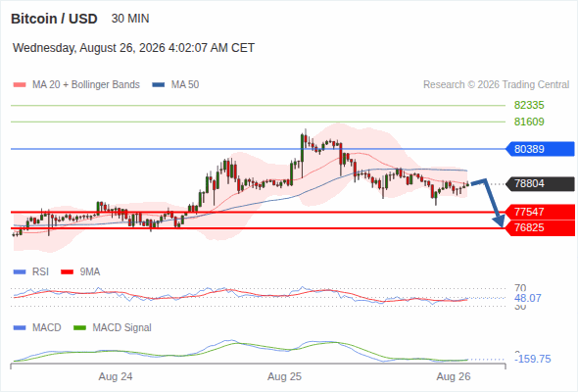Screen dimensions: 578x392
Task: Click the MACD value -159.75
Action: [x=533, y=359]
